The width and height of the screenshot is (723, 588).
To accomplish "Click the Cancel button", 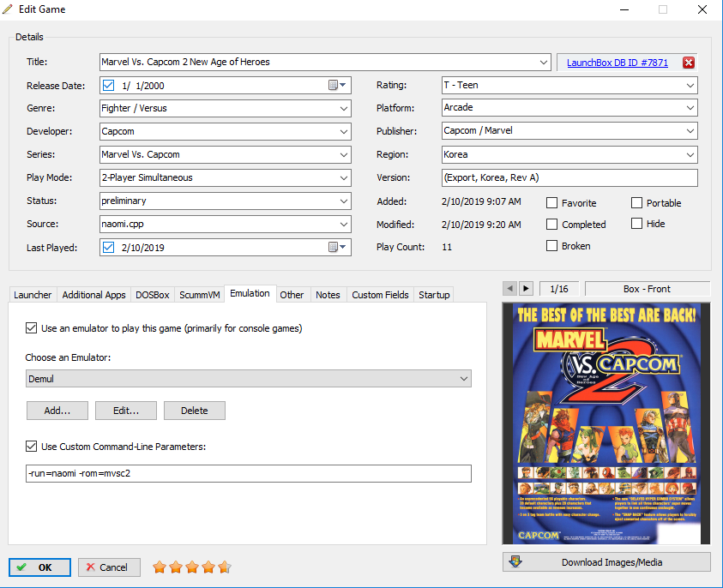I will [x=109, y=567].
